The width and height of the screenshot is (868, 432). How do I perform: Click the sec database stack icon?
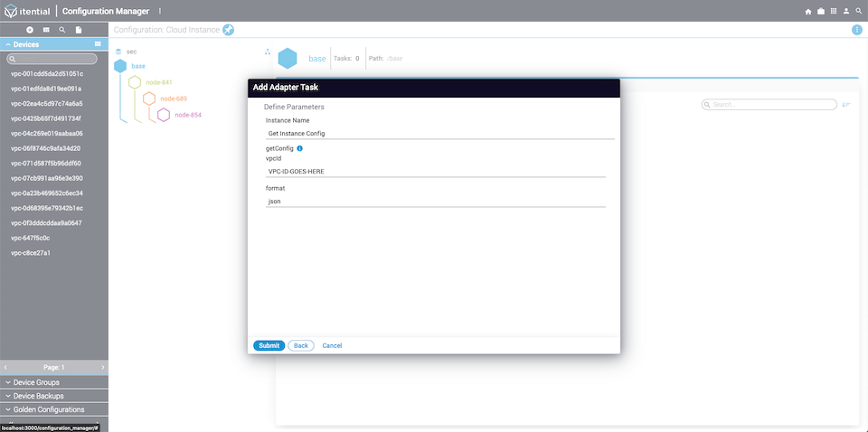point(118,52)
